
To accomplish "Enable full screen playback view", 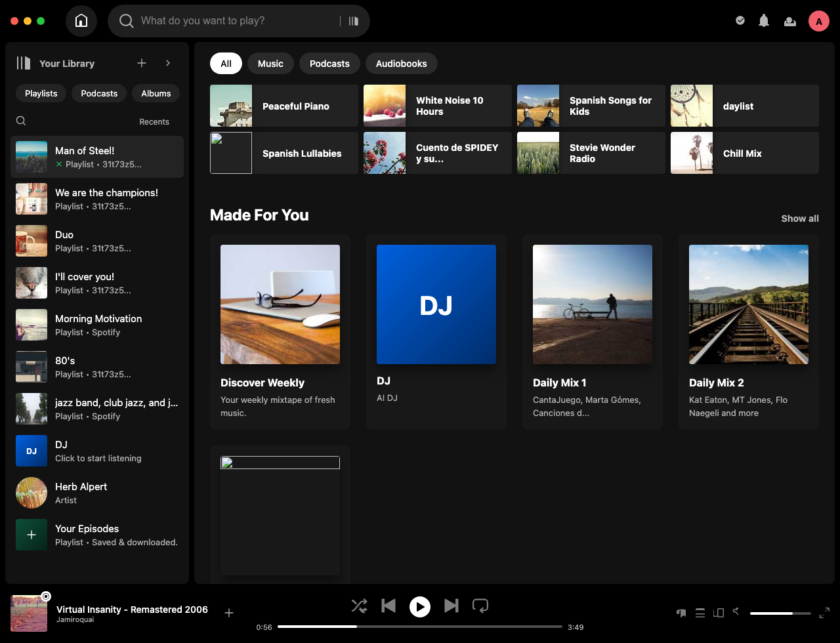I will 824,613.
